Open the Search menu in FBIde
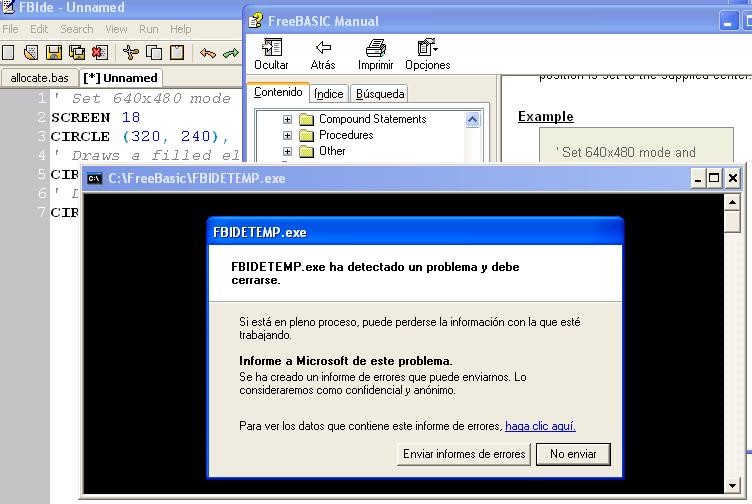 [x=77, y=29]
